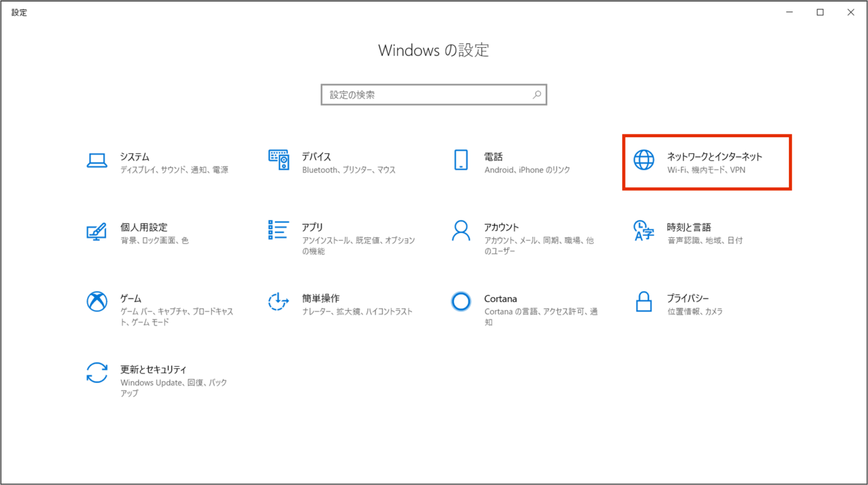
Task: Minimize the Settings window
Action: point(789,12)
